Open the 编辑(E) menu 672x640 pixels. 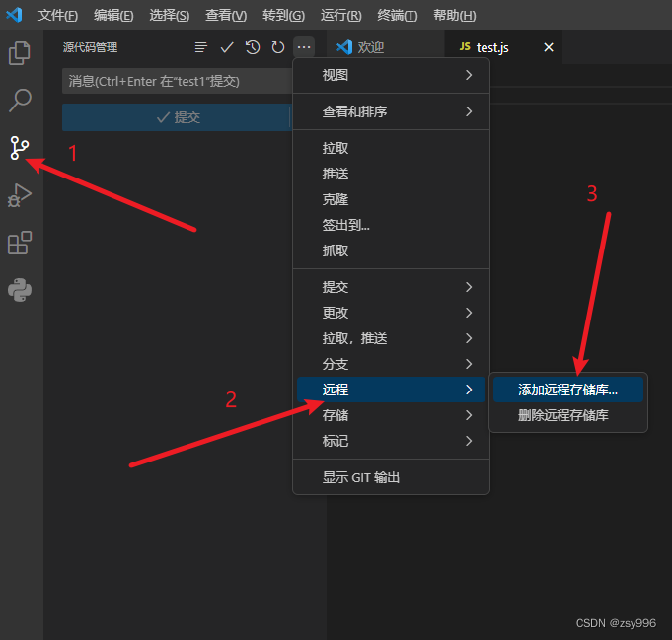[113, 16]
